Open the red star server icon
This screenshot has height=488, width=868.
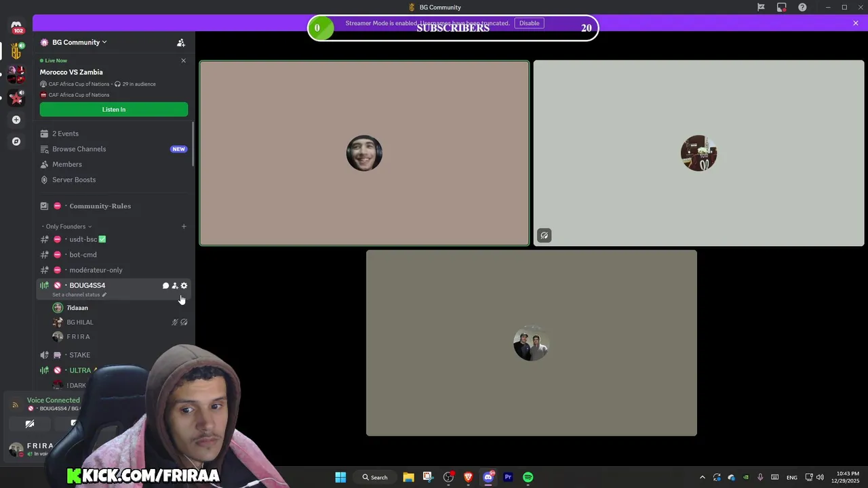point(16,98)
